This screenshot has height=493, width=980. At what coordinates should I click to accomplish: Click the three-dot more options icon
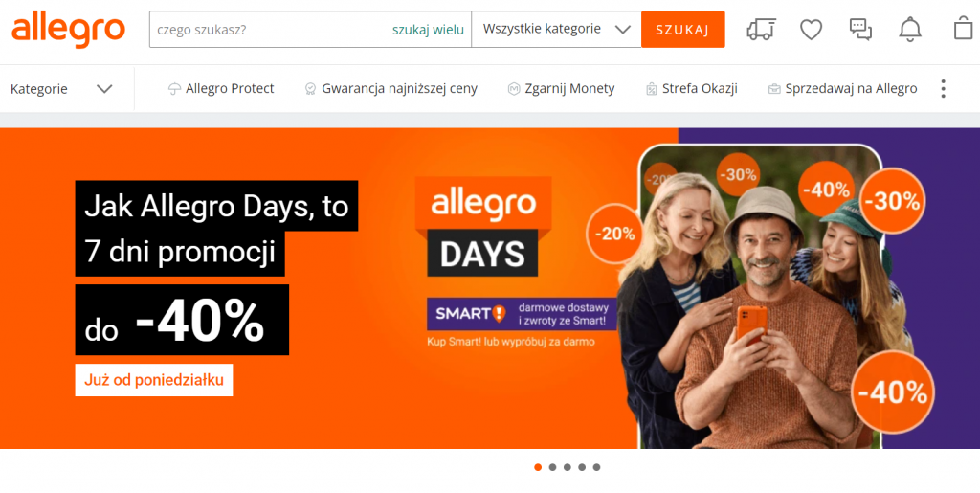(x=943, y=89)
